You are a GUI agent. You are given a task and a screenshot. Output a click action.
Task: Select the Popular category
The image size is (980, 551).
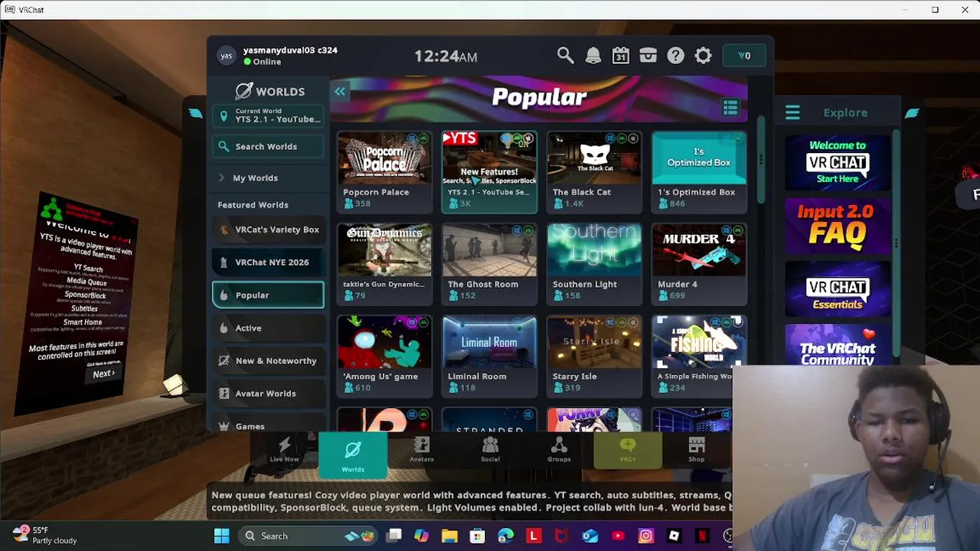268,295
